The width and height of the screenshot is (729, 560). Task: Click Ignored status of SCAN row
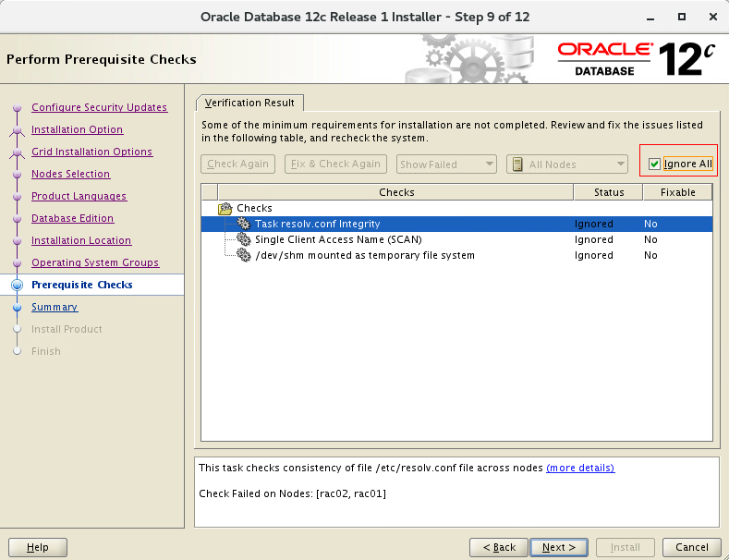point(594,239)
